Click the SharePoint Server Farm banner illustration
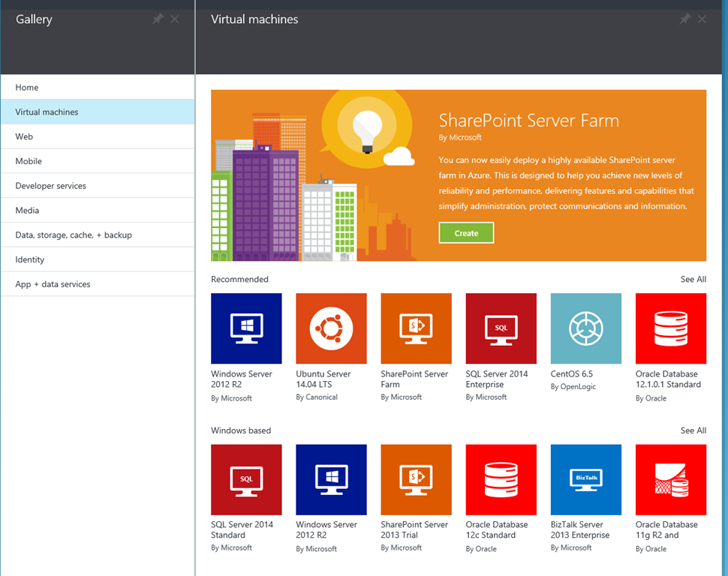Image resolution: width=728 pixels, height=576 pixels. (315, 176)
